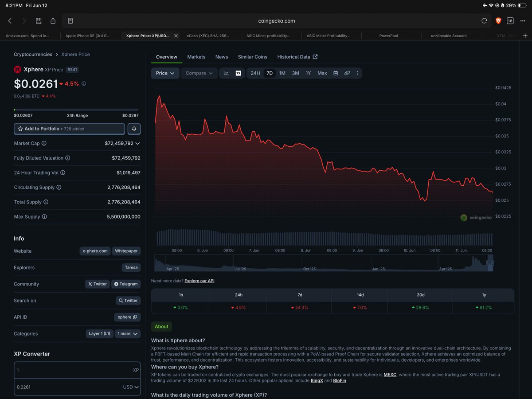Go back with browser back arrow
Viewport: 532px width, 399px height.
click(x=10, y=21)
